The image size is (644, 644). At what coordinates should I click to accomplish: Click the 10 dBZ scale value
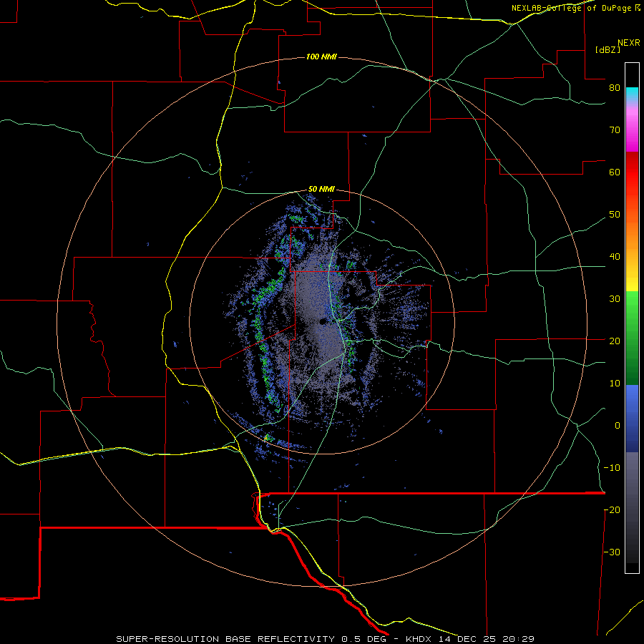coord(615,384)
